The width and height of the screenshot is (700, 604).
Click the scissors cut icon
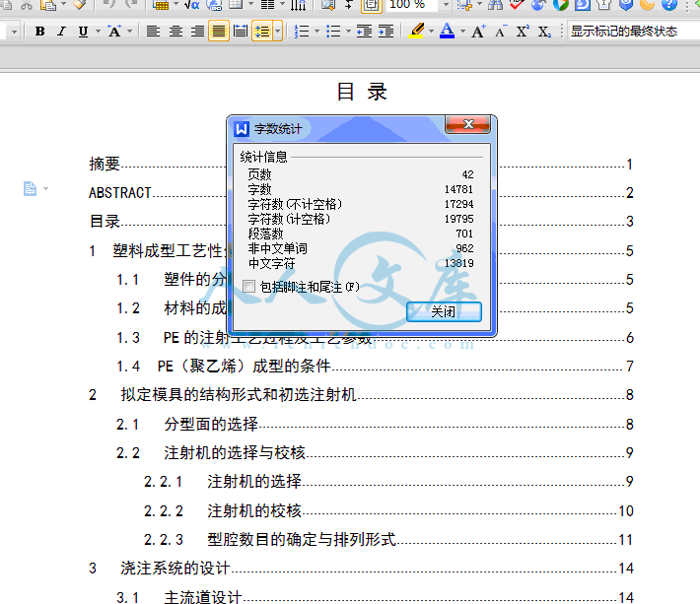[x=27, y=5]
